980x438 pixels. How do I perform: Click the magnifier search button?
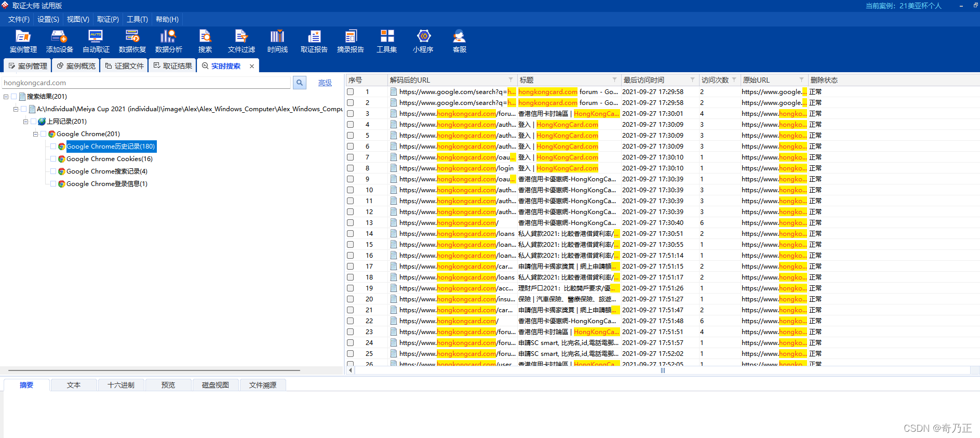tap(300, 83)
